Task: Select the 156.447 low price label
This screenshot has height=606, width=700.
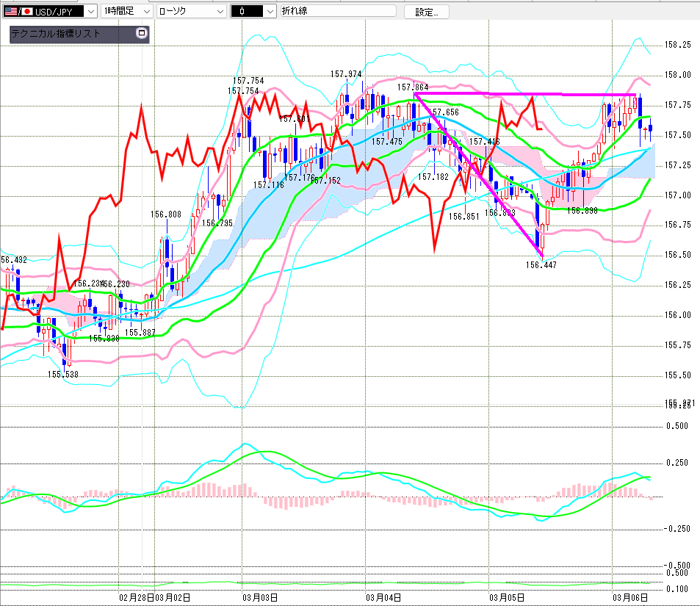Action: point(541,265)
